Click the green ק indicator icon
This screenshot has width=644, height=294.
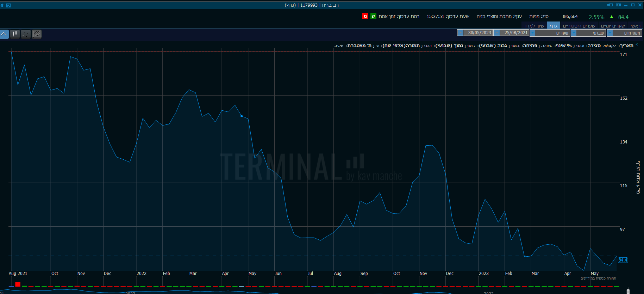373,16
